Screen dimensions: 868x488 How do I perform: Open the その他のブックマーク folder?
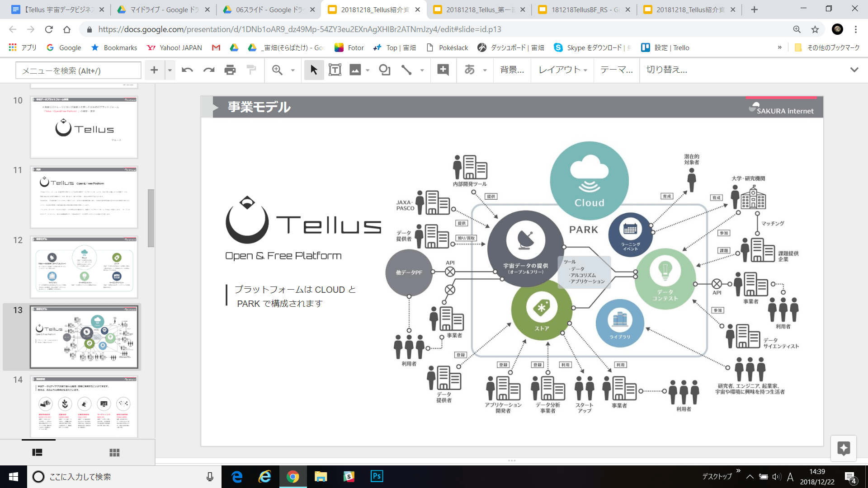pyautogui.click(x=827, y=47)
